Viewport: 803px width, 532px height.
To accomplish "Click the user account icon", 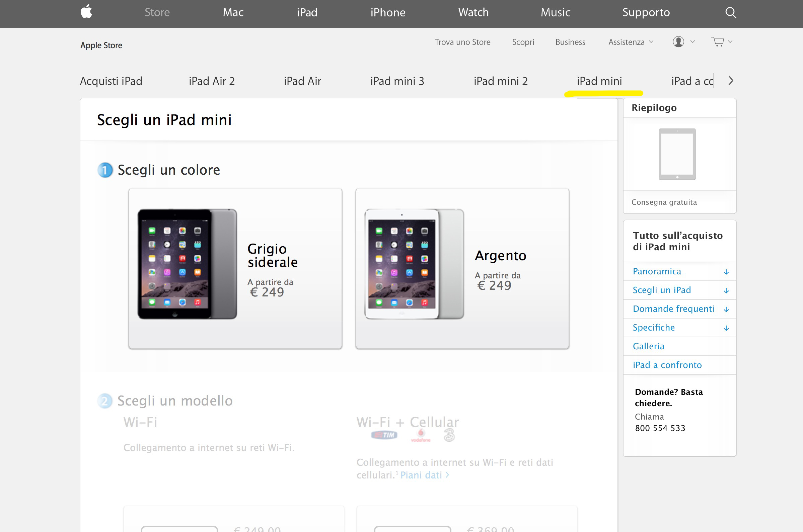I will point(678,42).
